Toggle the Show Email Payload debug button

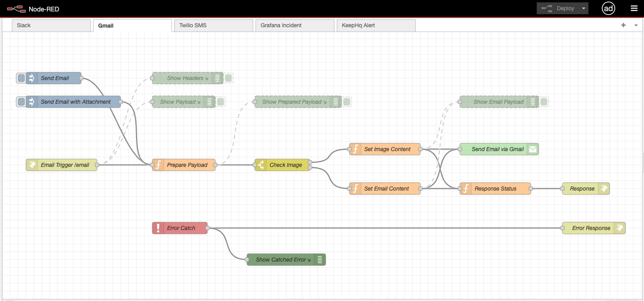coord(544,102)
